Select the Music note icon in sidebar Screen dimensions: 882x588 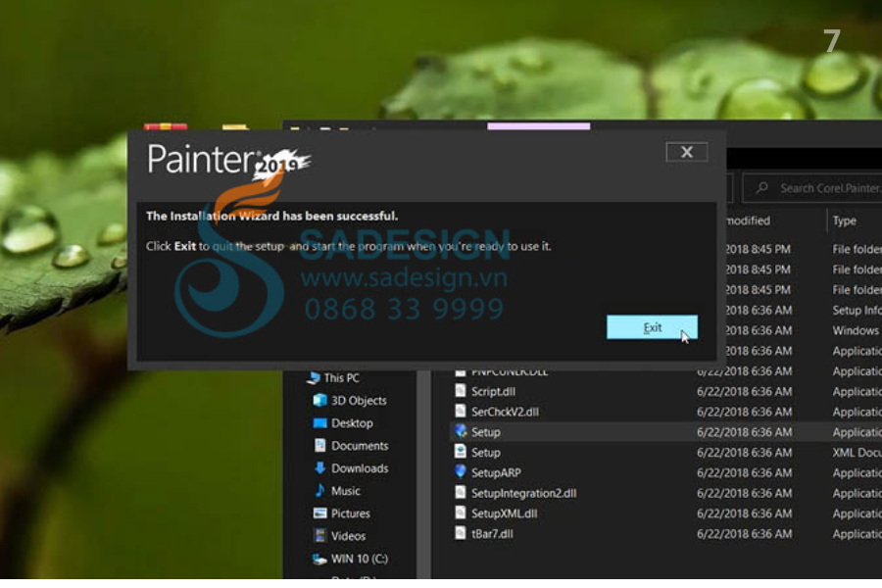click(319, 491)
